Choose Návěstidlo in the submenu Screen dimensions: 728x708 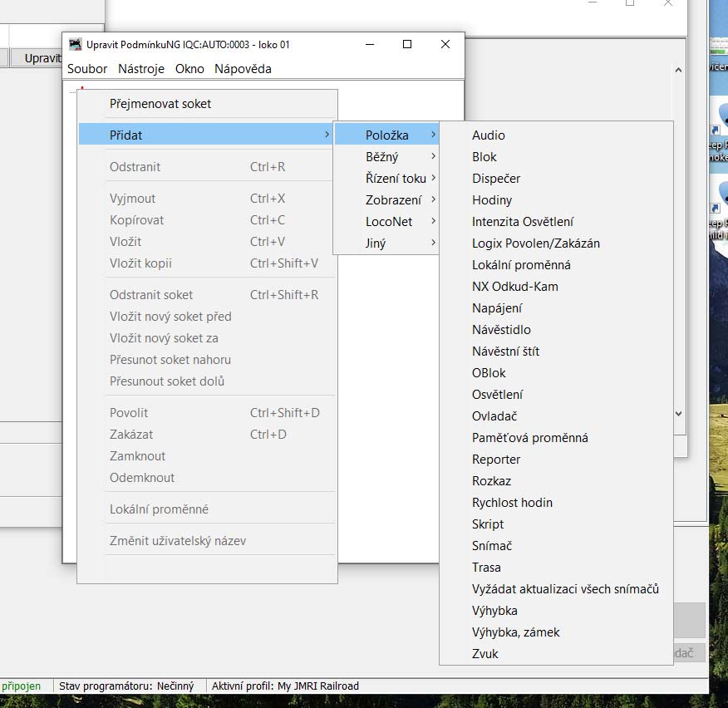click(501, 330)
